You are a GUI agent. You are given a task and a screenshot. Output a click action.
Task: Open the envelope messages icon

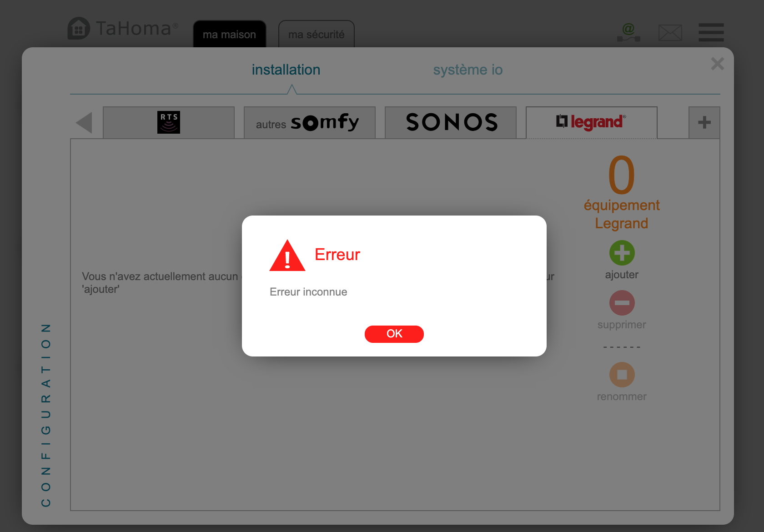[670, 33]
